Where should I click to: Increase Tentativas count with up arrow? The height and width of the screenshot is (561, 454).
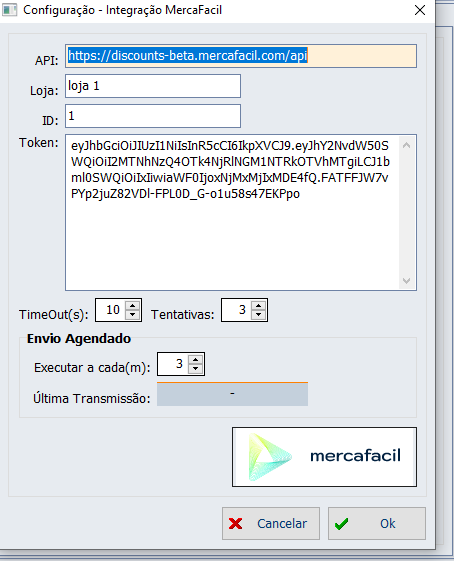(x=259, y=306)
